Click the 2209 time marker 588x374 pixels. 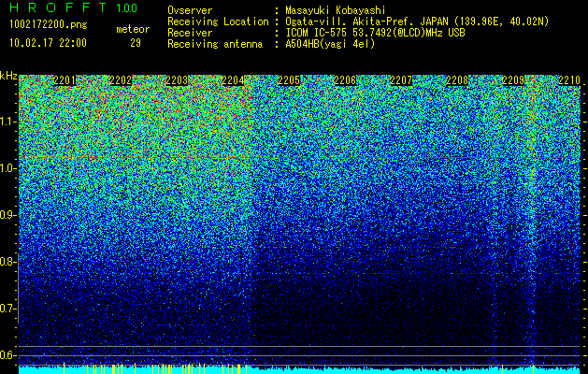(x=513, y=80)
